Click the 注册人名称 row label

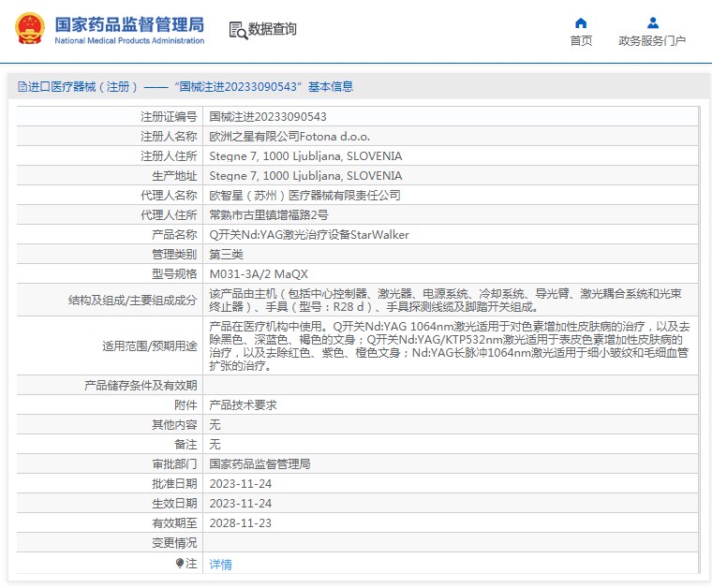click(x=169, y=136)
